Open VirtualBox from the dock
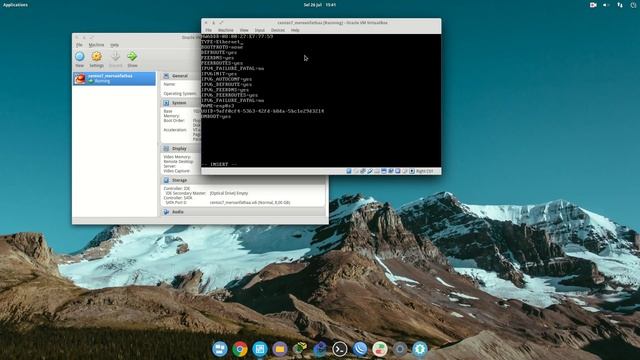Viewport: 640px width, 360px height. click(300, 349)
